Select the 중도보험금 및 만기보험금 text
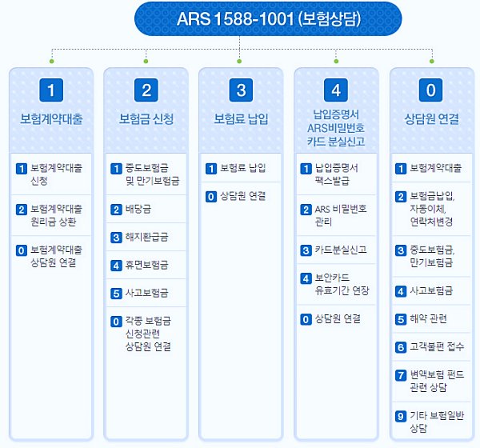Screen dimensions: 480x448 [x=152, y=174]
